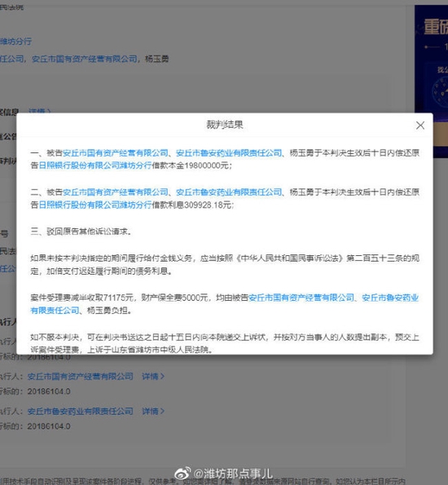Open 安丘市国有资产经营有限公司 link in the 案件受理费 paragraph

click(x=301, y=298)
